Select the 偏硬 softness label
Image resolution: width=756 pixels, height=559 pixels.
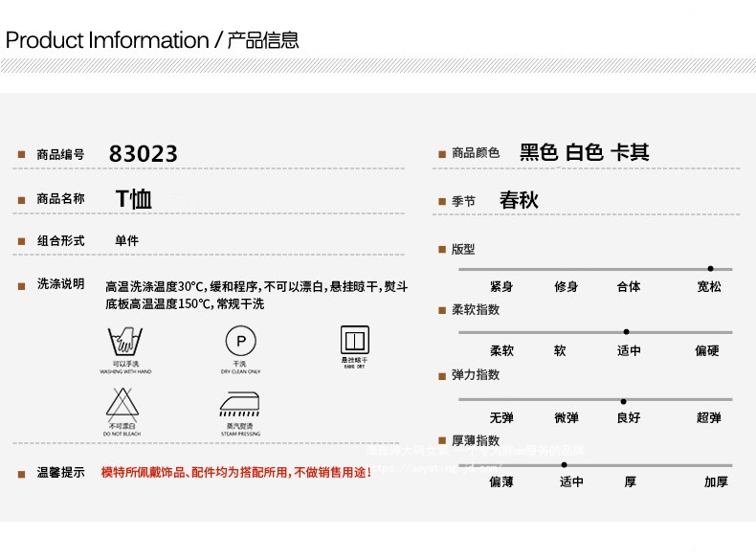[x=707, y=351]
